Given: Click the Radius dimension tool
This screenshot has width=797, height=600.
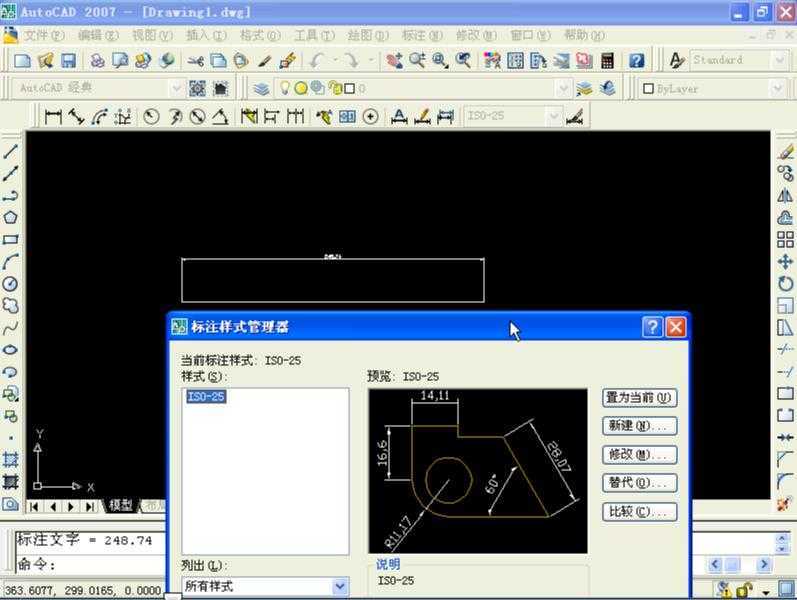Looking at the screenshot, I should coord(151,117).
